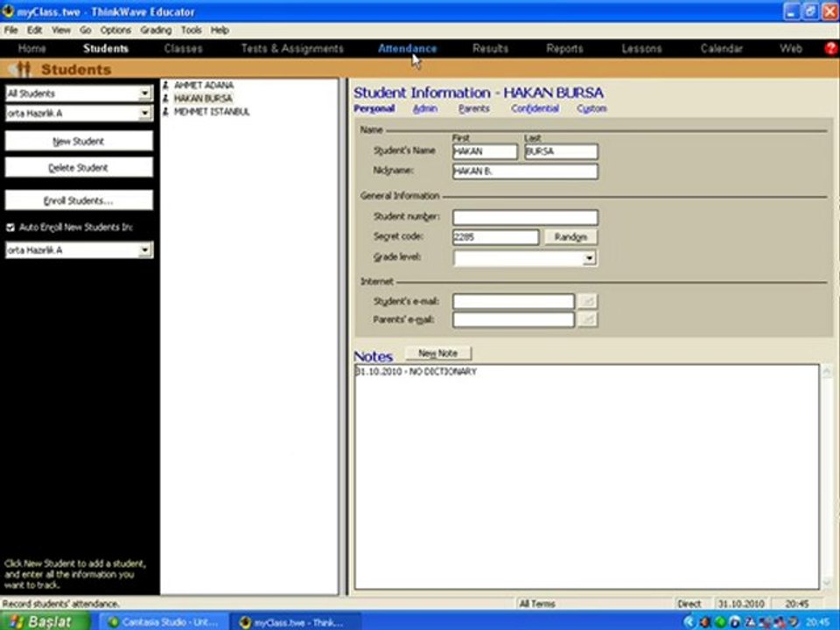Open the All Students filter dropdown
Viewport: 840px width, 630px height.
[x=144, y=94]
